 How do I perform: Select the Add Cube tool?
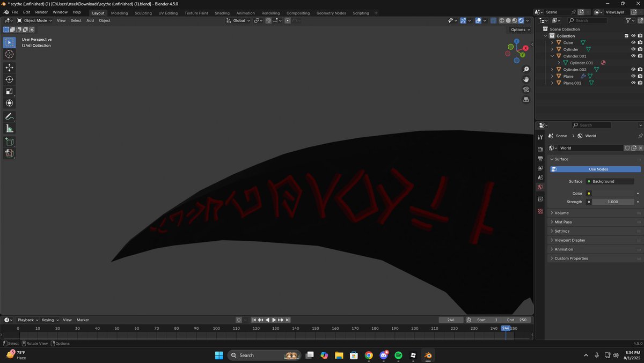click(9, 142)
